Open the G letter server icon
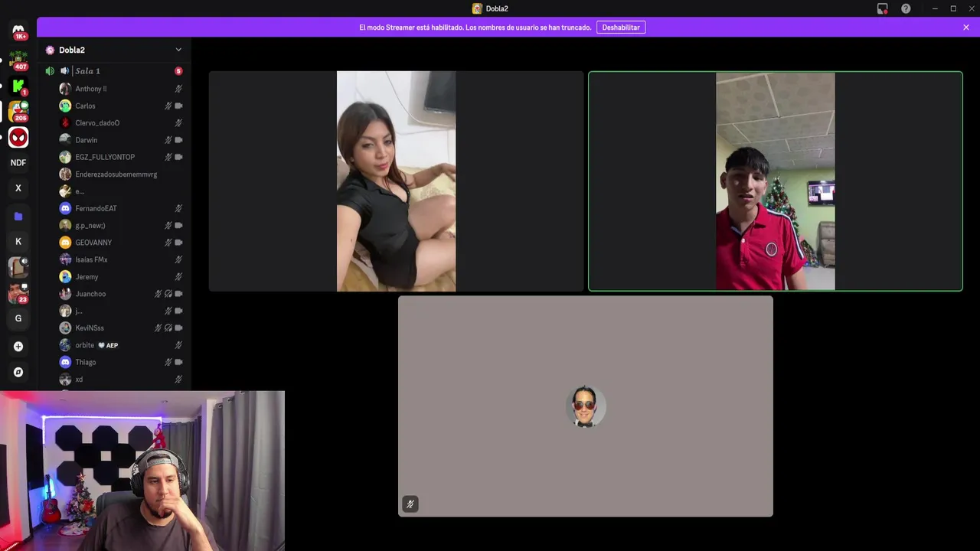The image size is (980, 551). [x=18, y=318]
